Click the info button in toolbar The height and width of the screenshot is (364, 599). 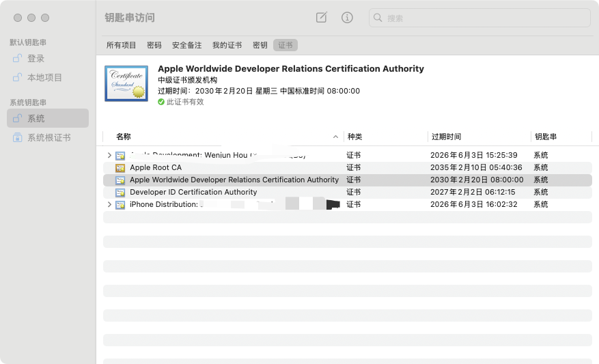(347, 18)
